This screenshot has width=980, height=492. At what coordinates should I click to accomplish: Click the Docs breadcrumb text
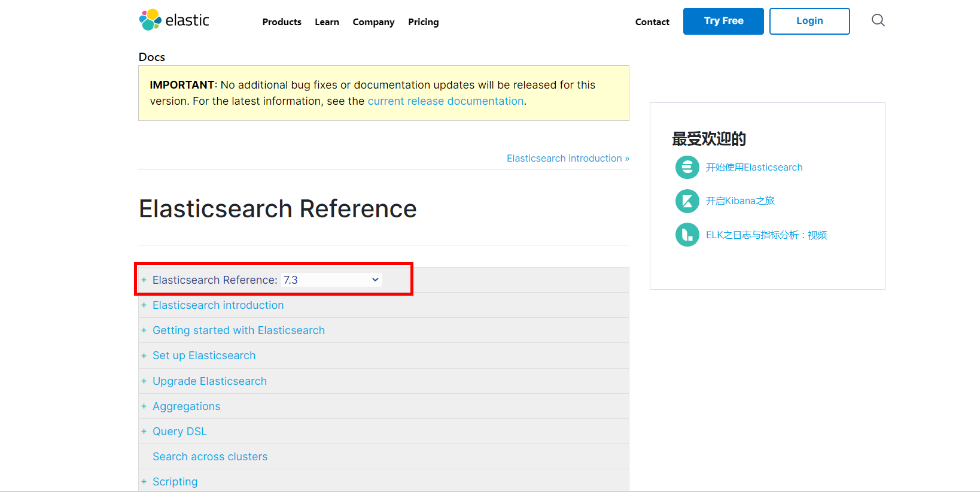click(152, 57)
